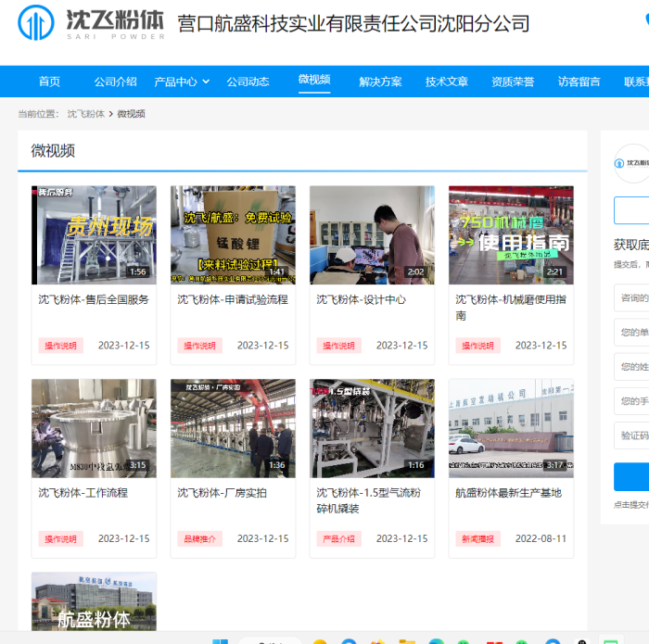Click the 沈飞粉体 logo in the header

pos(91,23)
